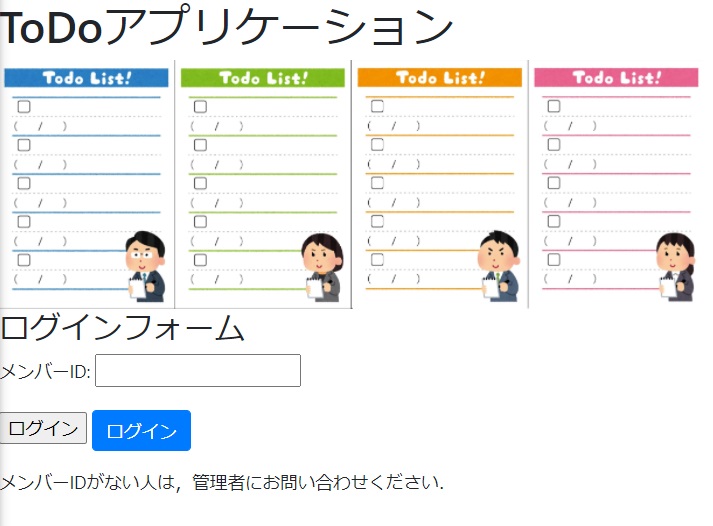Check the first checkbox in blue list
The image size is (713, 526).
(24, 106)
